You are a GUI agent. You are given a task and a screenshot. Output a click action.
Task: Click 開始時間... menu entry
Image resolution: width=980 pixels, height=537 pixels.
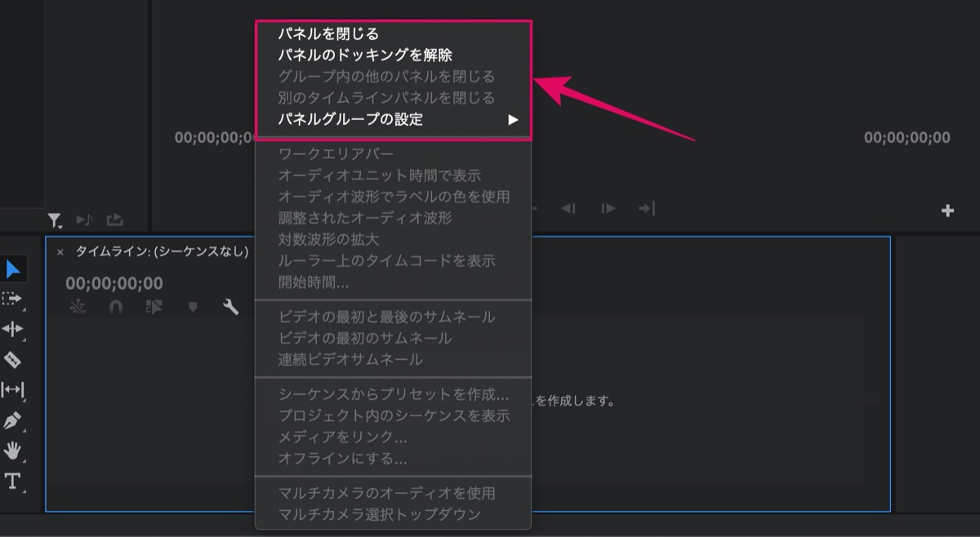[394, 282]
